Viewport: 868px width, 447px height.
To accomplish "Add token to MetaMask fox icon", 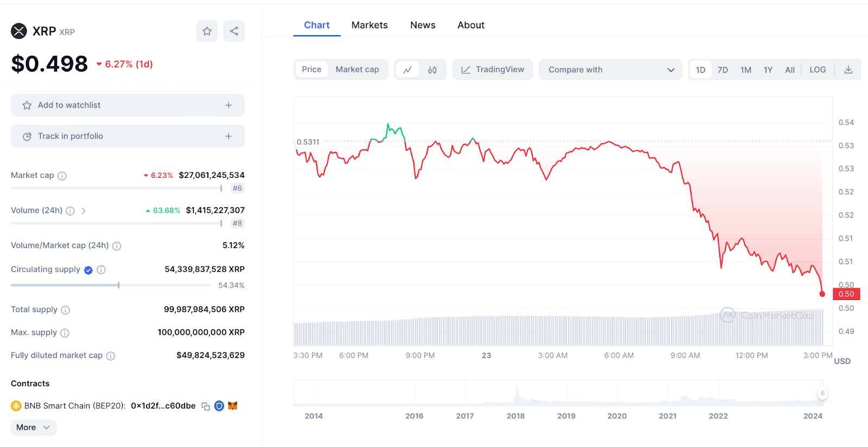I will pyautogui.click(x=233, y=406).
